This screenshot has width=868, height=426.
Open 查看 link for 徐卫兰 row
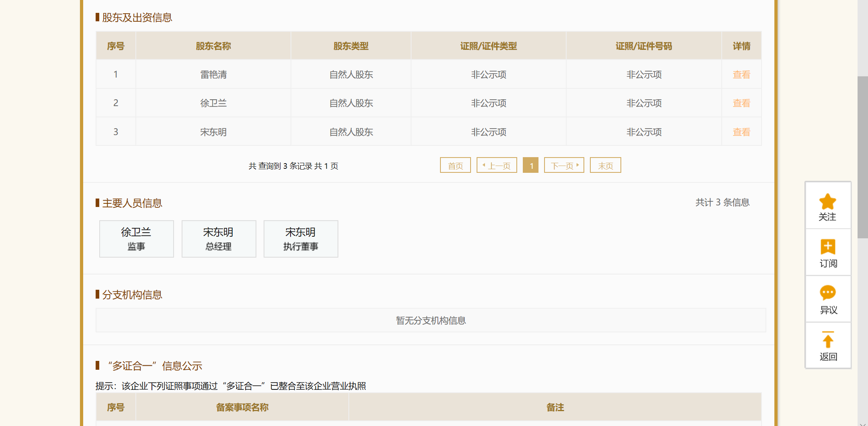tap(741, 103)
